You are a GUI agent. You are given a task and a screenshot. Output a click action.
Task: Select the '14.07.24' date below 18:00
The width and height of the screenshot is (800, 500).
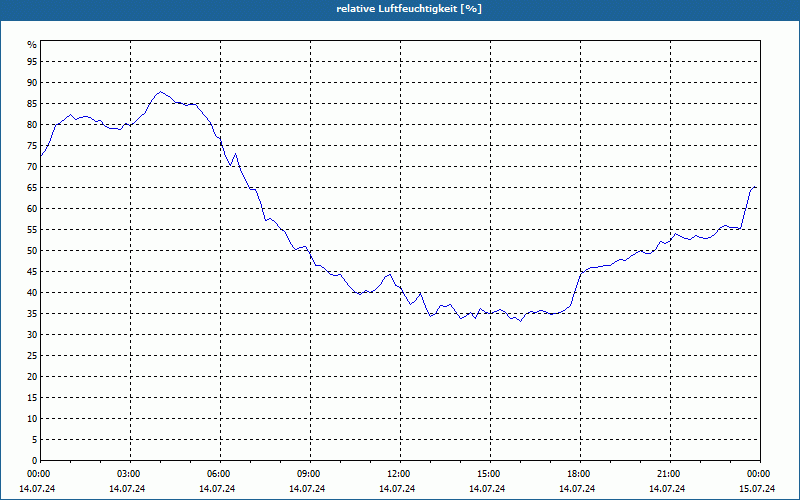(x=577, y=489)
